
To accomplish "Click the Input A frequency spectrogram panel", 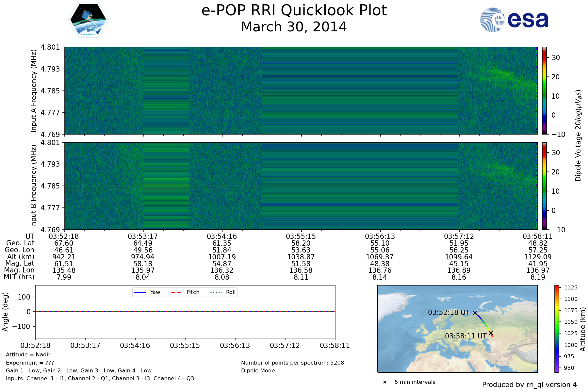I will [x=301, y=90].
